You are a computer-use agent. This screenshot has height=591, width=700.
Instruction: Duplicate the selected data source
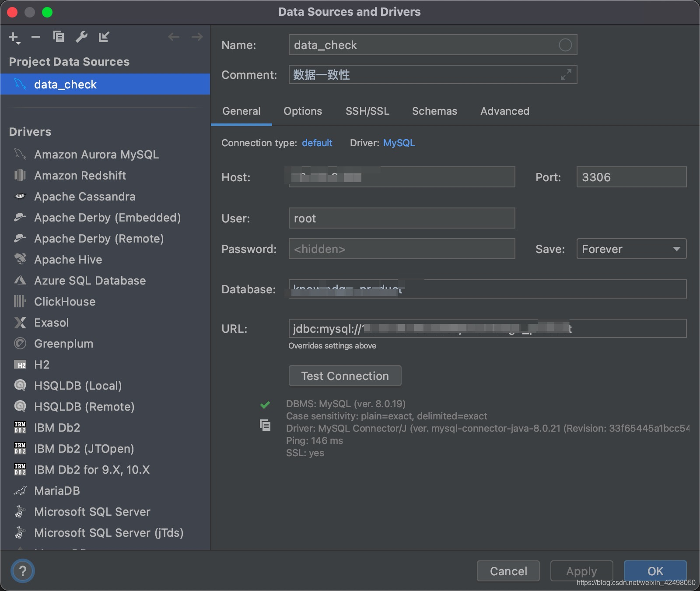[x=59, y=37]
